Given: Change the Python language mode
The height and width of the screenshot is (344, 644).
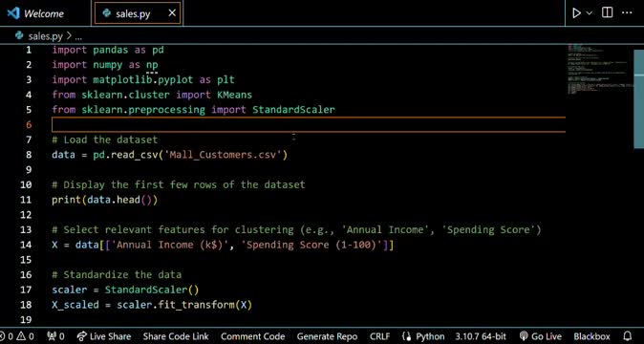Looking at the screenshot, I should tap(423, 336).
